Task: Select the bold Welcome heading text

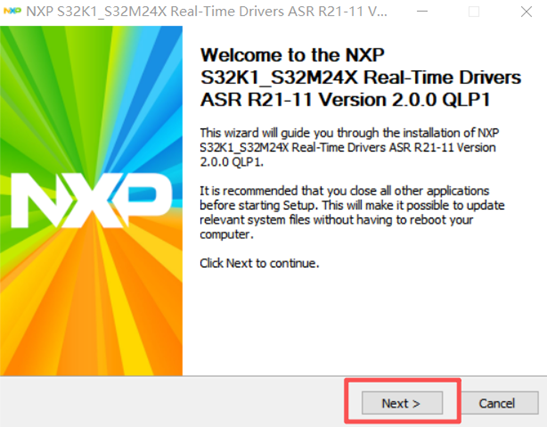Action: (361, 77)
